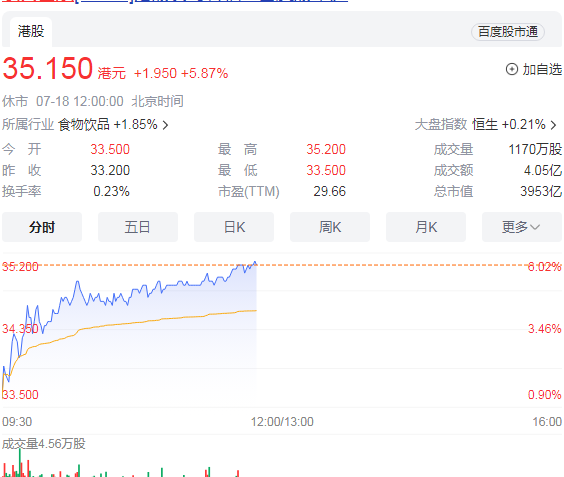564x477 pixels.
Task: Click the change value +1.950
Action: coord(155,73)
